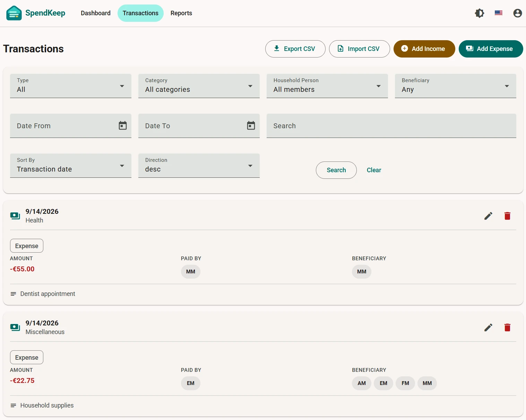Click the EM paid-by chip for Household supplies
Viewport: 526px width, 420px height.
[191, 383]
